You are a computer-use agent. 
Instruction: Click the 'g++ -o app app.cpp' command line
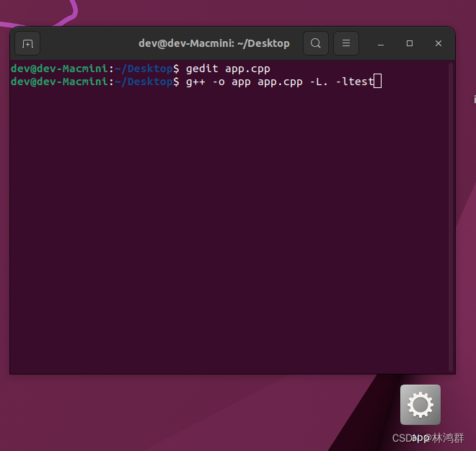[x=280, y=82]
